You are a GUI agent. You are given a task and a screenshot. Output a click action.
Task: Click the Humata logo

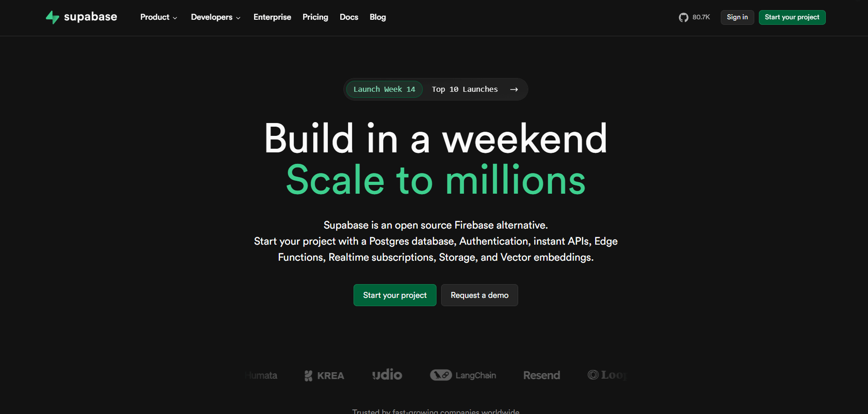point(261,375)
